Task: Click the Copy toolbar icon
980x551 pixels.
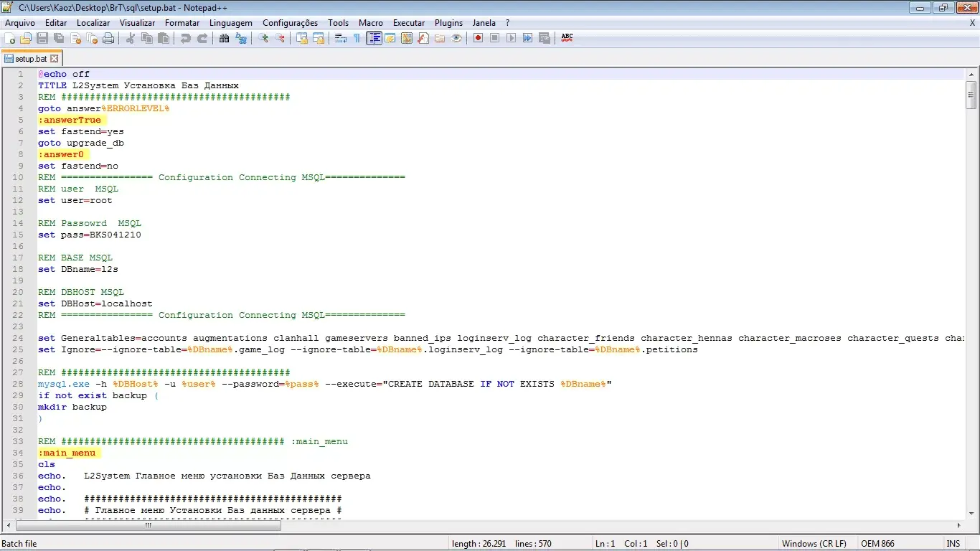Action: click(x=147, y=38)
